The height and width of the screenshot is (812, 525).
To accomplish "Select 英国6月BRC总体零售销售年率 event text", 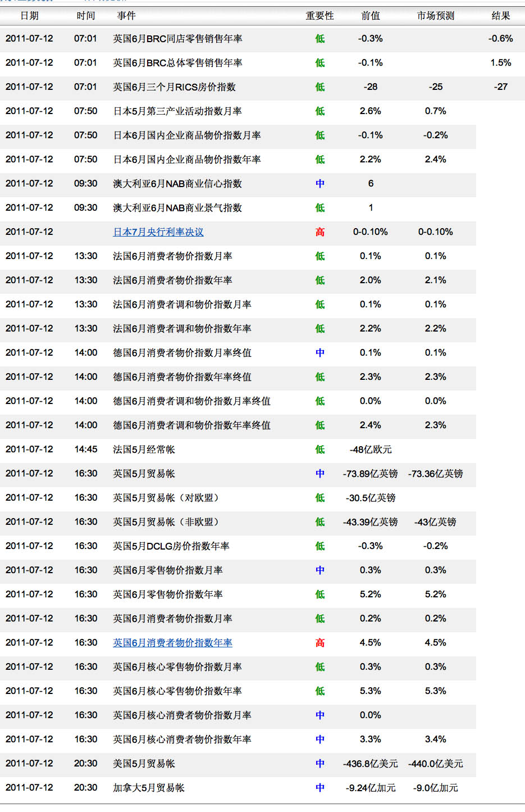I will (x=177, y=63).
